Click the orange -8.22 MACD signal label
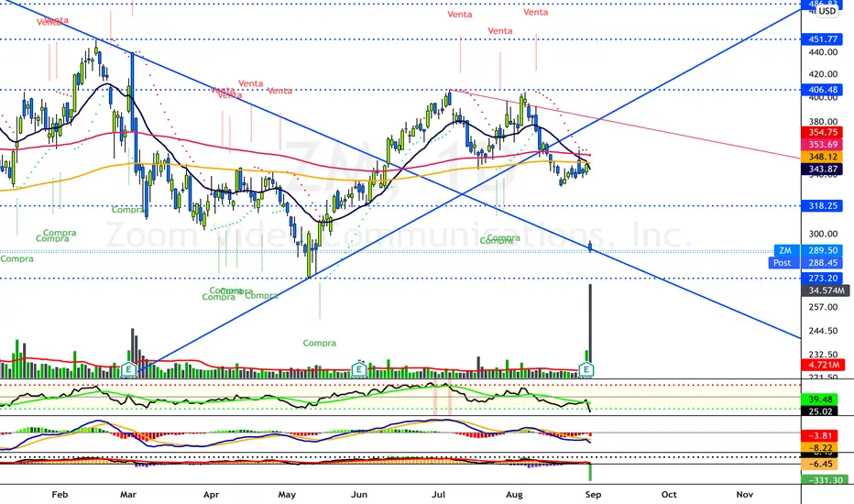 click(820, 448)
